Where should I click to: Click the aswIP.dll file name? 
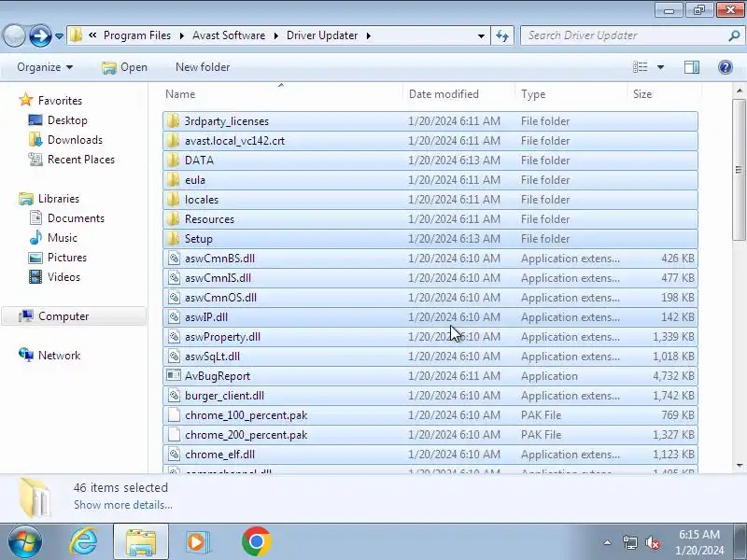pos(206,317)
